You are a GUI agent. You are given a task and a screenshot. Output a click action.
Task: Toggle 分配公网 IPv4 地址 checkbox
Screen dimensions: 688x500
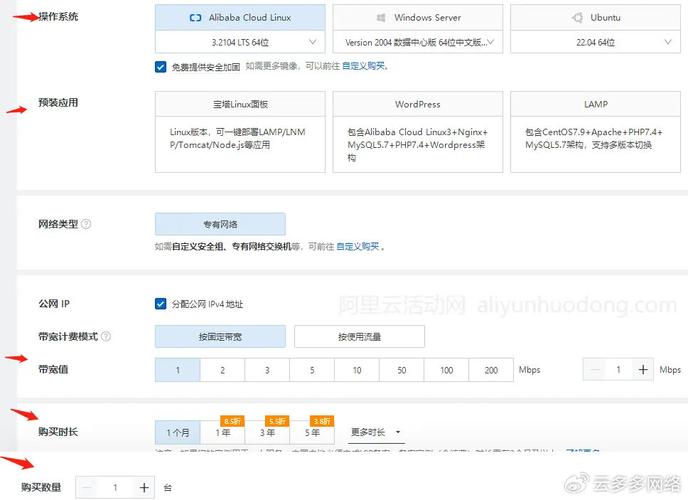tap(161, 304)
